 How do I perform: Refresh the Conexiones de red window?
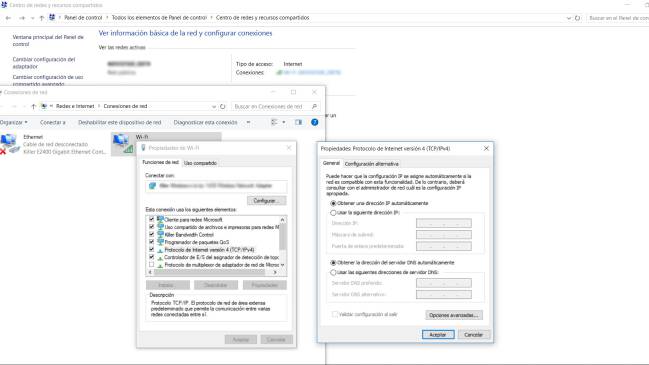pyautogui.click(x=223, y=106)
